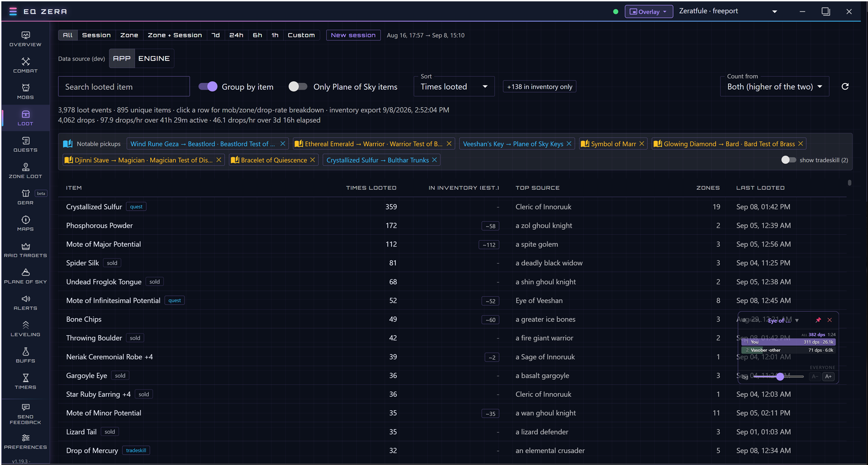Screen dimensions: 868x465
Task: Open the Veeshan's Key Plane of Sky Keys link
Action: pos(513,144)
